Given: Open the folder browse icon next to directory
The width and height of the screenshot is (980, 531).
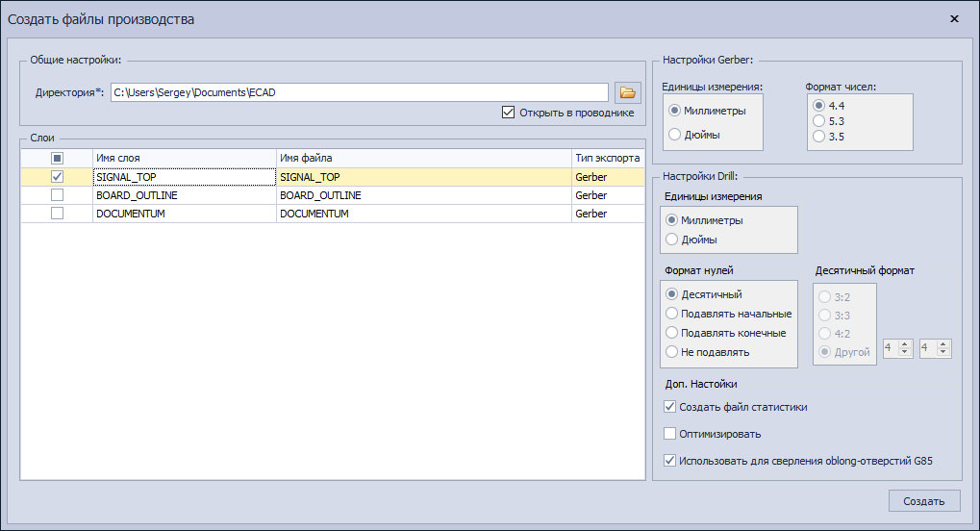Looking at the screenshot, I should tap(627, 92).
